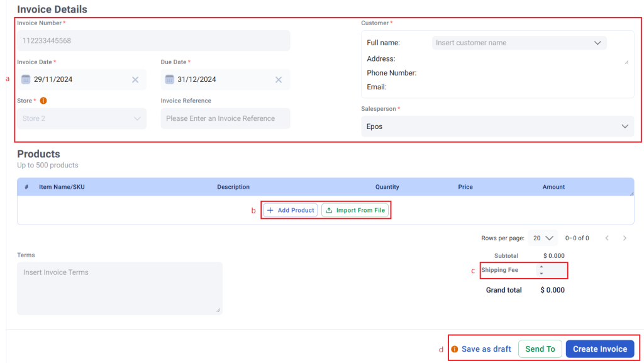Click the info icon beside Save as draft
644x363 pixels.
[x=454, y=349]
